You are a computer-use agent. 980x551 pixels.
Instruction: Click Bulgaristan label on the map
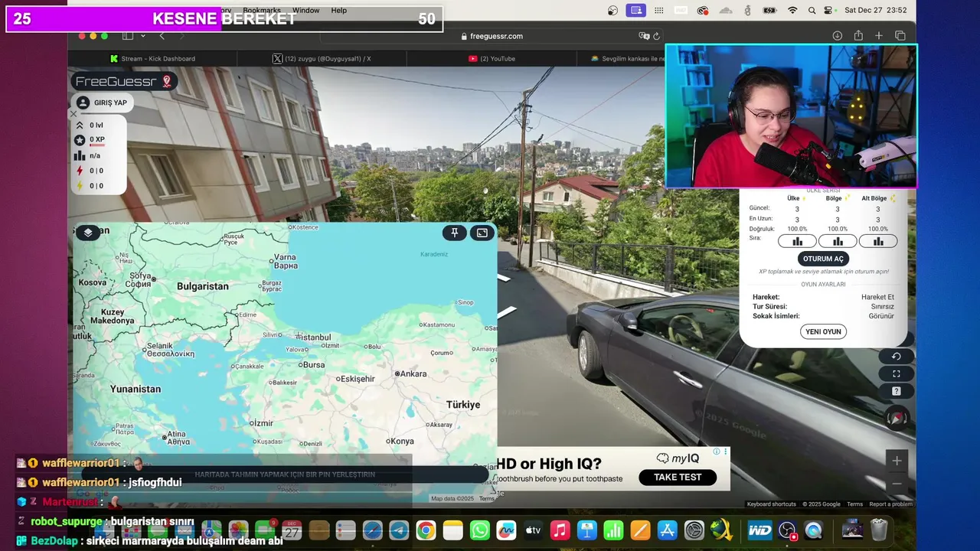click(x=203, y=286)
